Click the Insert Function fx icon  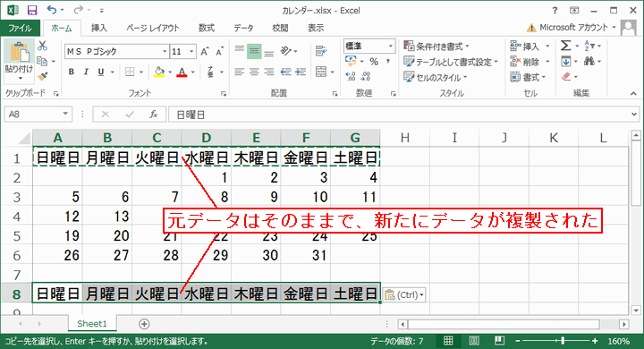click(154, 115)
